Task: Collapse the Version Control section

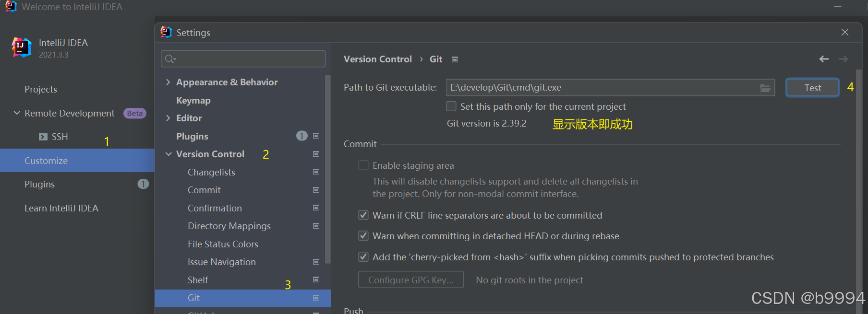Action: pos(169,154)
